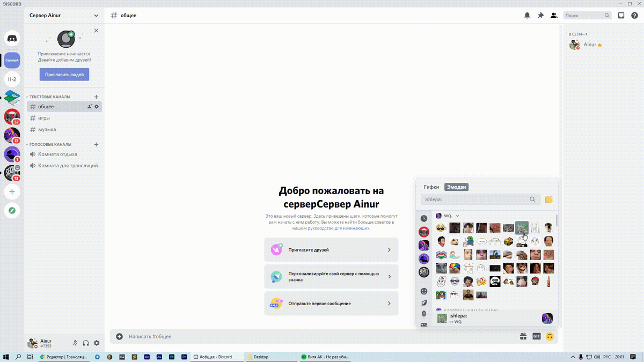Screen dimensions: 644x362
Task: Open Редактор Chrome taskbar window
Action: point(64,357)
